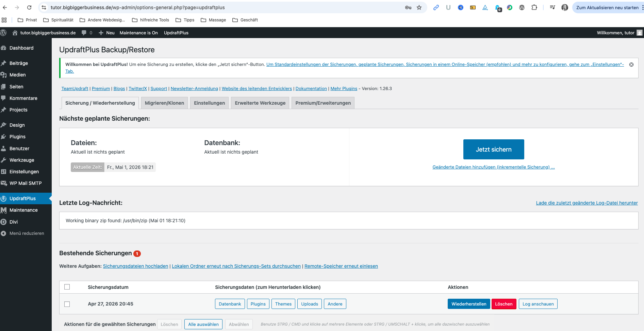The width and height of the screenshot is (644, 331).
Task: Dismiss the UpdraftPlus welcome notice
Action: point(631,65)
